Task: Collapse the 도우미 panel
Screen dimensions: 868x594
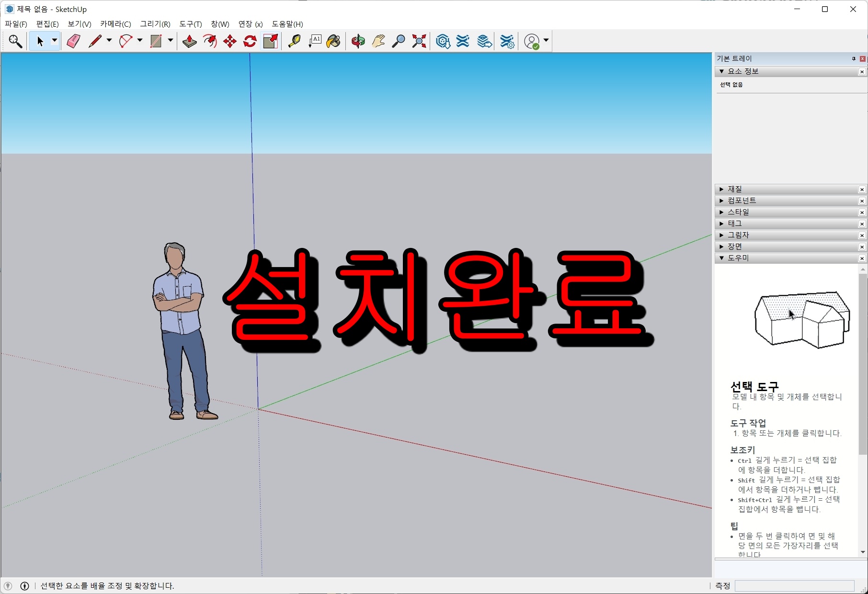Action: [722, 258]
